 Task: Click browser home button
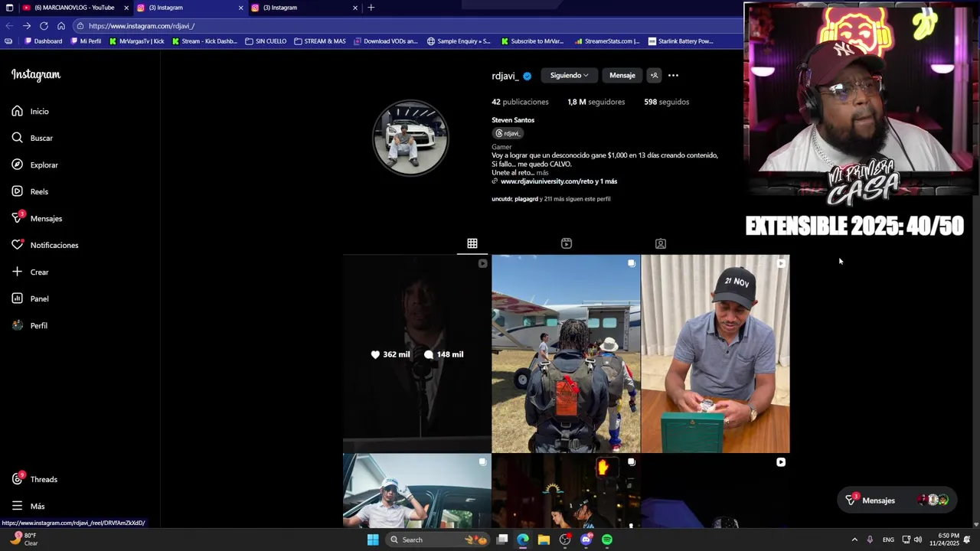point(61,25)
